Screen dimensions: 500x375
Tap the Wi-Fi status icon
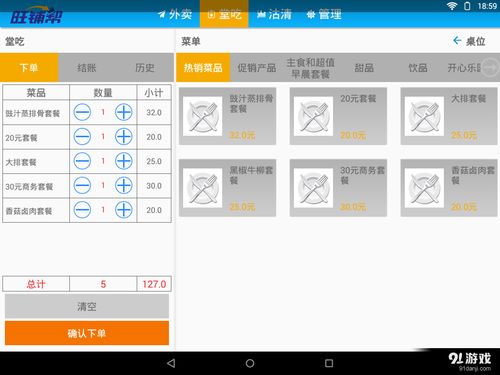[452, 6]
